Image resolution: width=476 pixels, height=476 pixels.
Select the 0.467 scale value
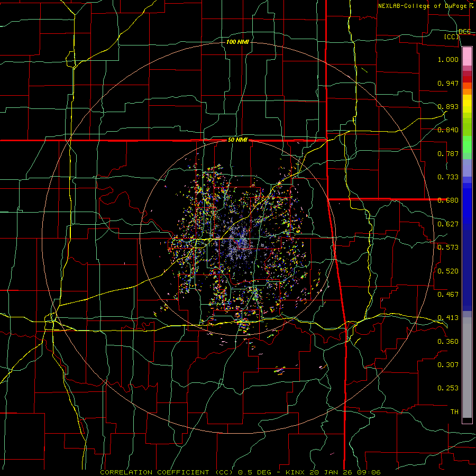(x=448, y=295)
